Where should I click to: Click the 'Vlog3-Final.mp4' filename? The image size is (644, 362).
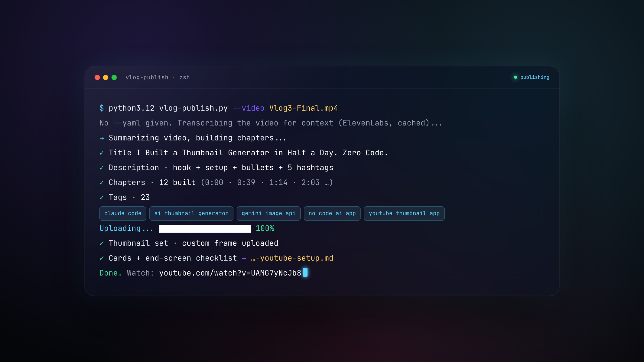[303, 108]
